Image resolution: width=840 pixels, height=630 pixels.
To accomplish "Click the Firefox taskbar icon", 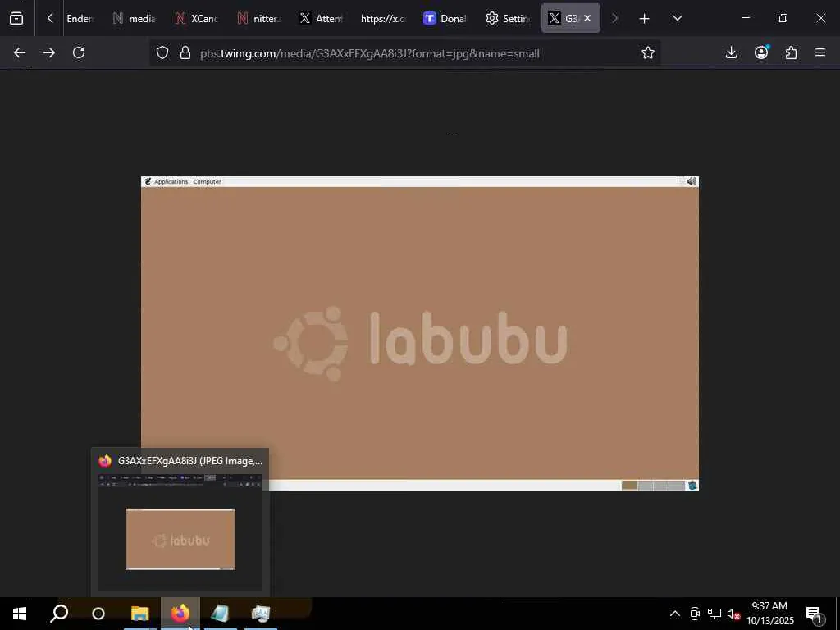I will (180, 614).
